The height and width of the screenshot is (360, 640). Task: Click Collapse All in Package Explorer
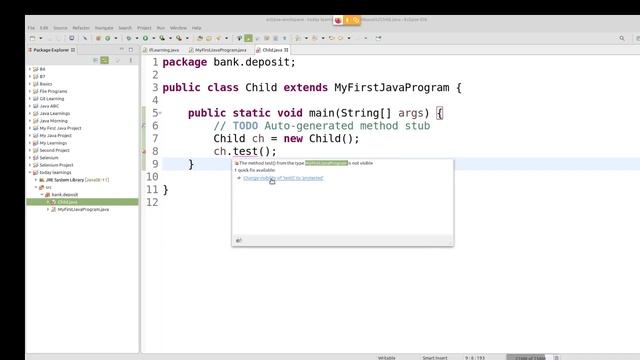95,60
